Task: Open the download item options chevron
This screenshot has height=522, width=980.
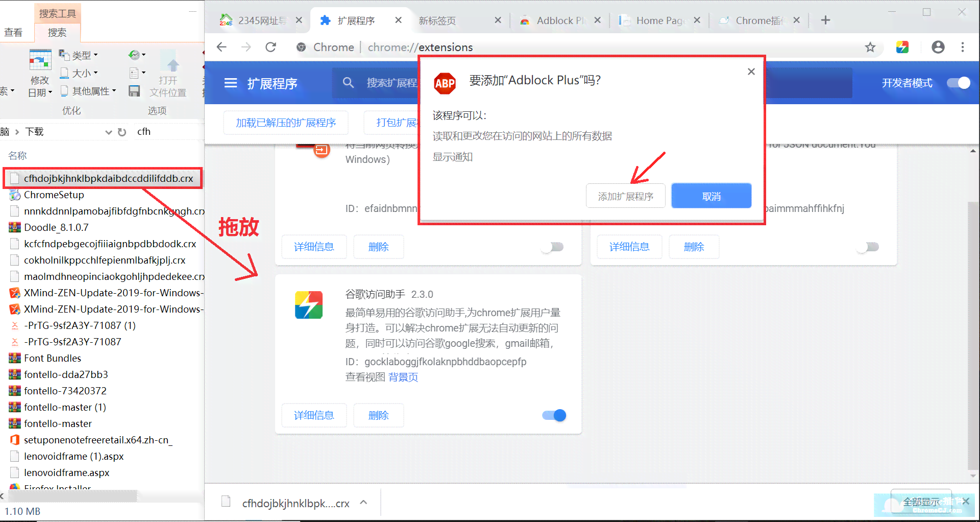Action: (x=363, y=502)
